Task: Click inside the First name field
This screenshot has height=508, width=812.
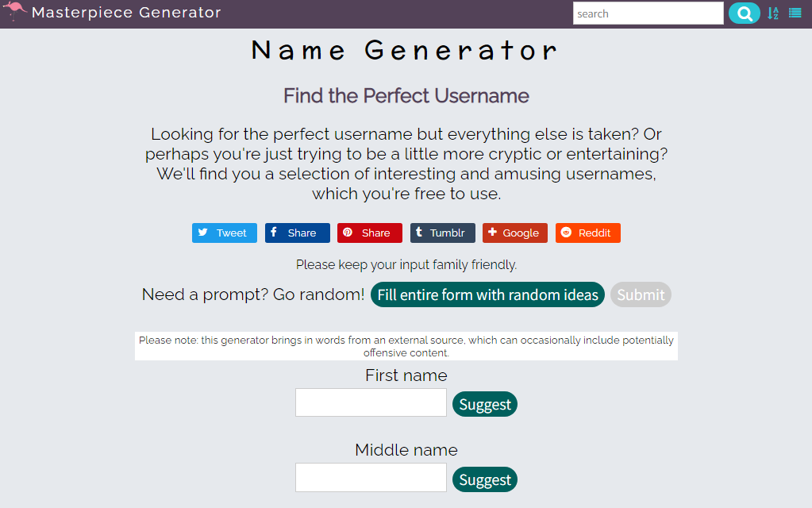Action: tap(370, 402)
